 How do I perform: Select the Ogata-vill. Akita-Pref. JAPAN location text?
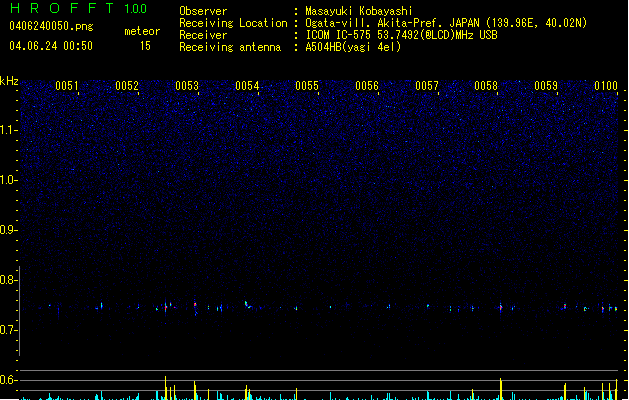click(x=446, y=23)
